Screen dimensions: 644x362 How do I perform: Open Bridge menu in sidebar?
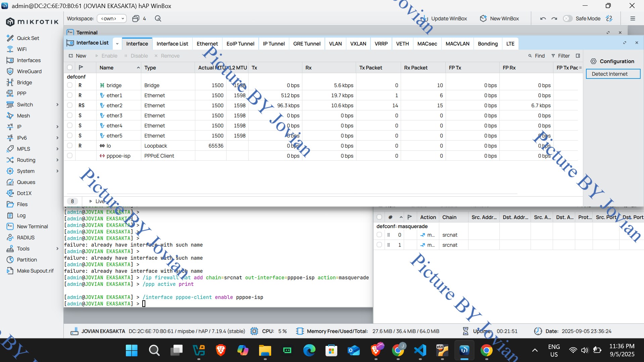24,82
